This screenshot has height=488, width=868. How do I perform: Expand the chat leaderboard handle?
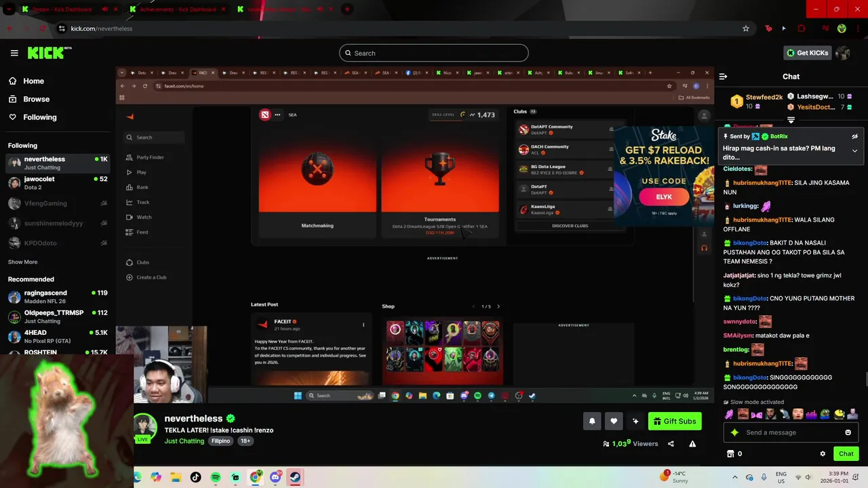pos(791,120)
